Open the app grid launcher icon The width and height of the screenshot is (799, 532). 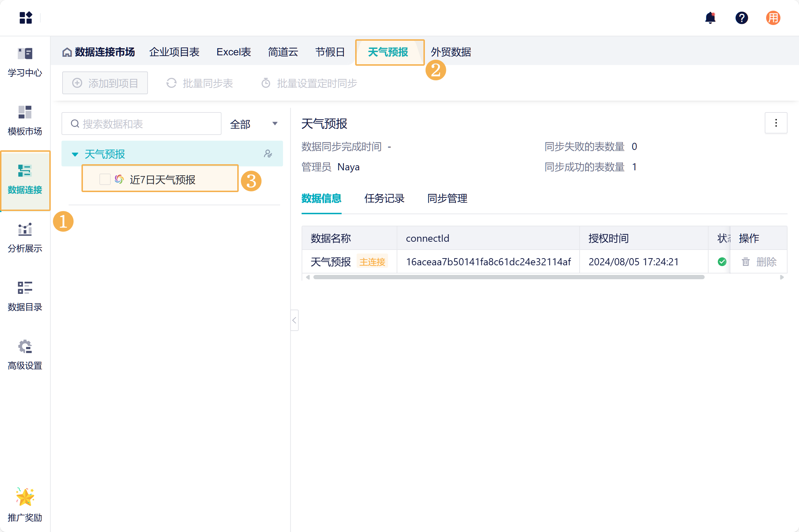(x=26, y=18)
